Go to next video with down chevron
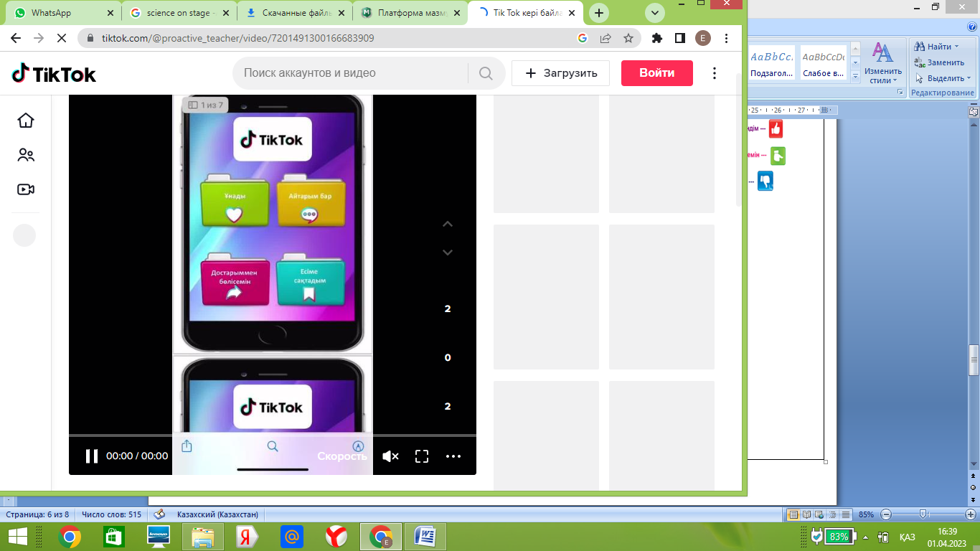 [448, 253]
